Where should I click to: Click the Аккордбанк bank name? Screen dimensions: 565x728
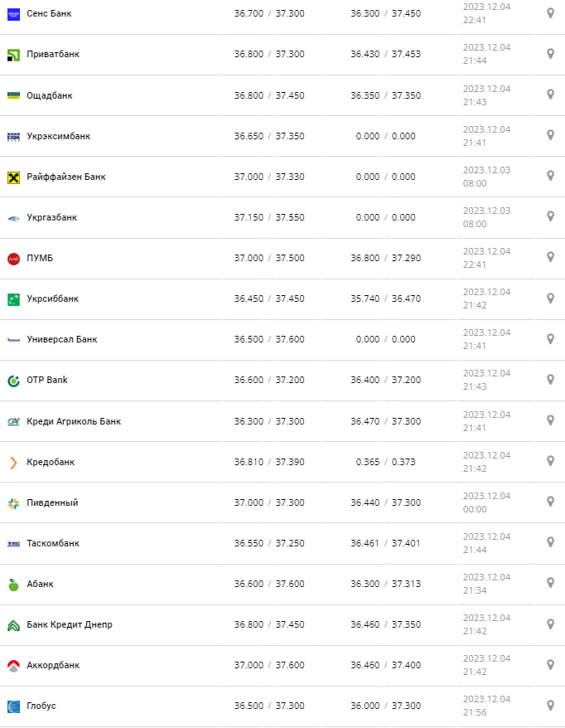pos(53,665)
